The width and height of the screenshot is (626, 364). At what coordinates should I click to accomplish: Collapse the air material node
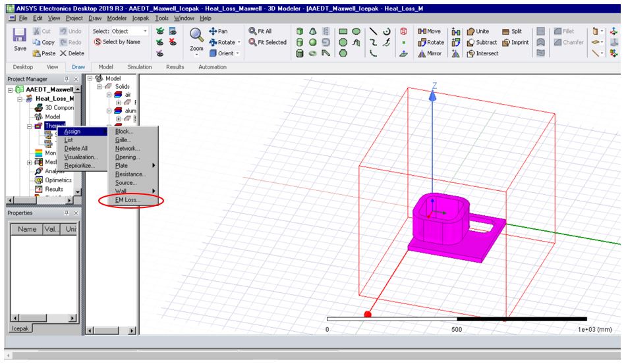(109, 95)
